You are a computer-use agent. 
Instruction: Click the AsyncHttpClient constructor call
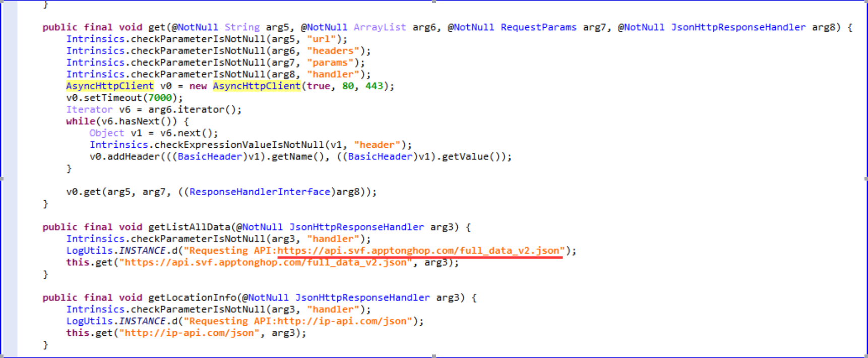pyautogui.click(x=257, y=86)
